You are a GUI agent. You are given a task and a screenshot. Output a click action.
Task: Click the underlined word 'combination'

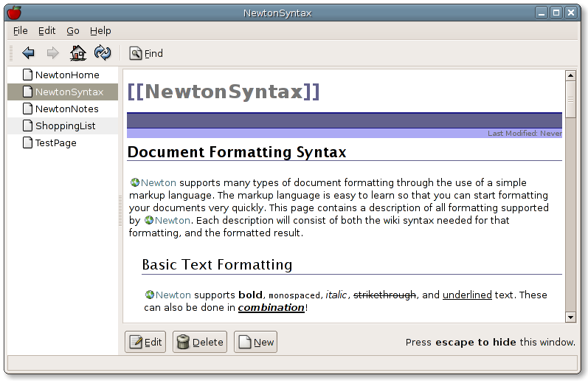pyautogui.click(x=271, y=307)
